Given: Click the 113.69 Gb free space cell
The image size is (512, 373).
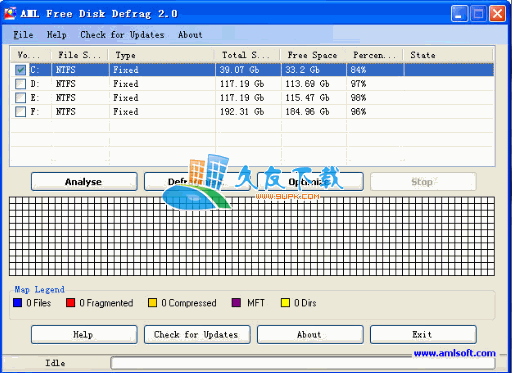Looking at the screenshot, I should (x=307, y=84).
